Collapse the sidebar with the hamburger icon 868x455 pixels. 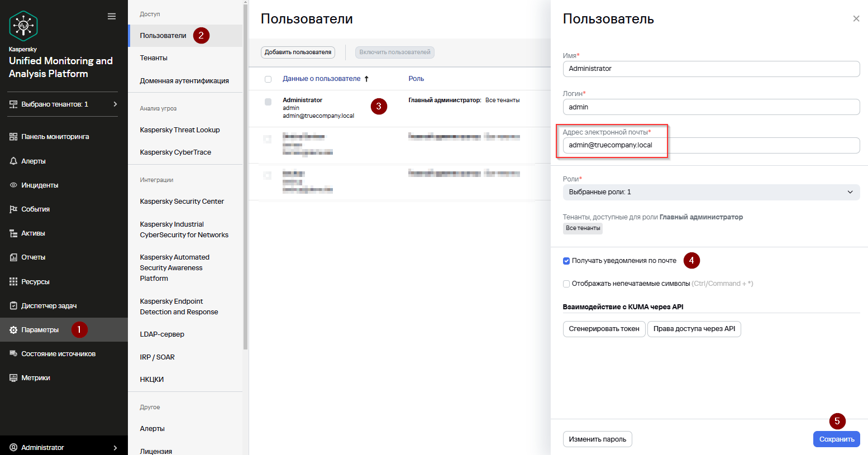[x=112, y=16]
